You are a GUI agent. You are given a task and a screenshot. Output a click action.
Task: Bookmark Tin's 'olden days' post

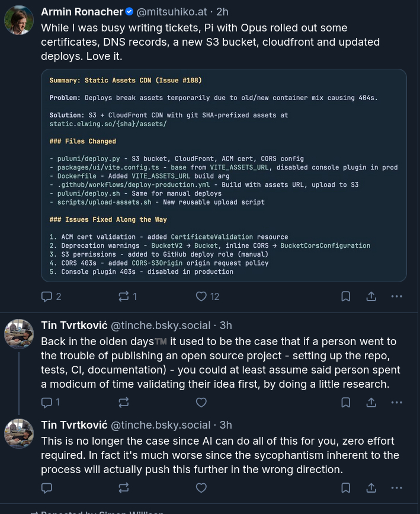[x=346, y=403]
